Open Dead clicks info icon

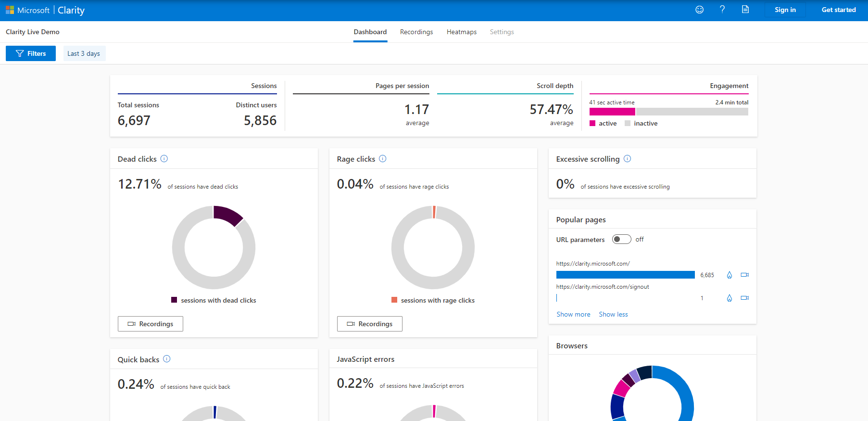coord(164,159)
